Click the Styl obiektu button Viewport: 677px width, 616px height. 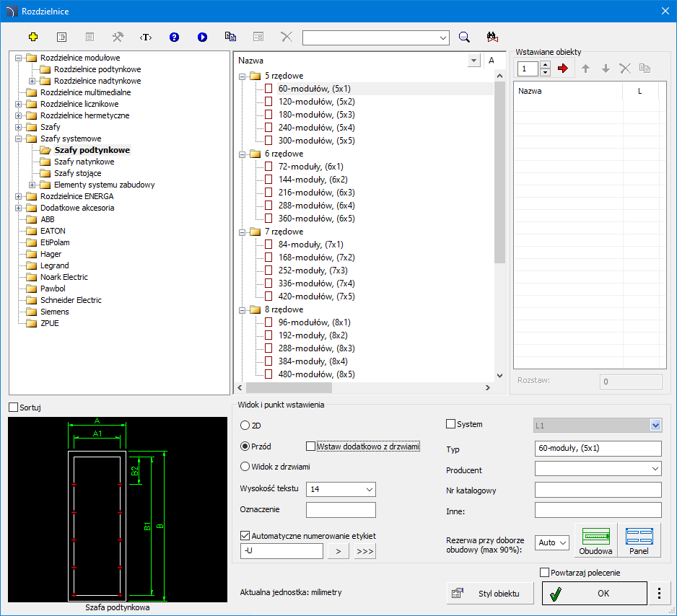[x=491, y=593]
